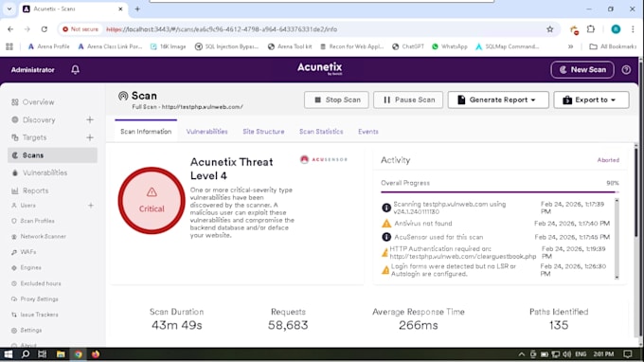The image size is (644, 362).
Task: Show more bookmarks chevron
Action: tap(570, 46)
